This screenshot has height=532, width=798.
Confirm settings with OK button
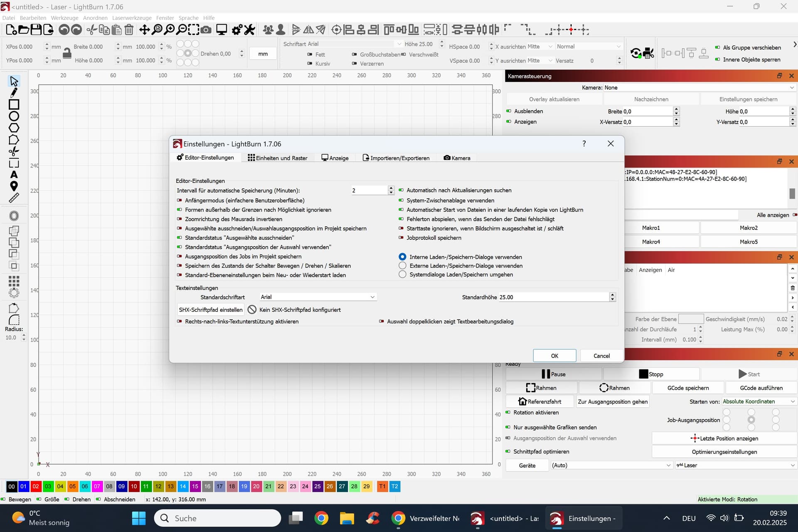[x=554, y=356]
